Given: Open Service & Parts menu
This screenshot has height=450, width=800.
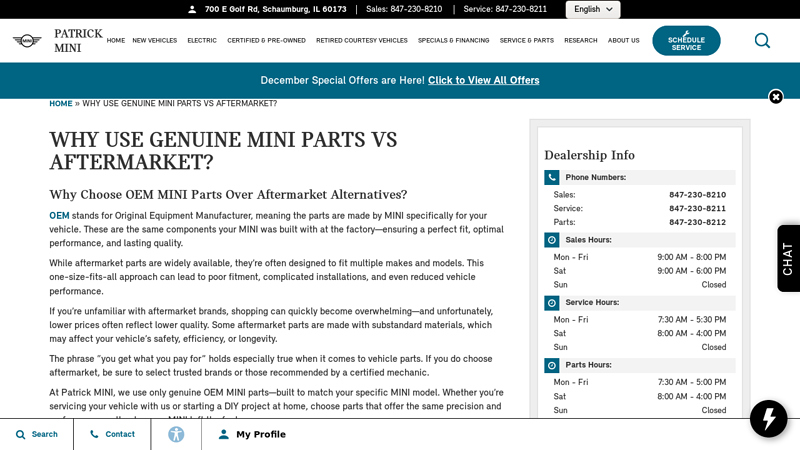Looking at the screenshot, I should [x=527, y=40].
